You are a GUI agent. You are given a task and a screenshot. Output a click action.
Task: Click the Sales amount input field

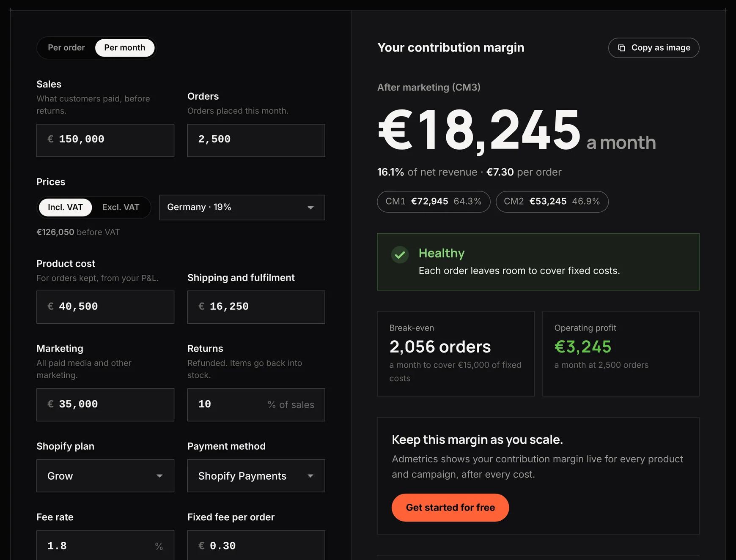[105, 140]
